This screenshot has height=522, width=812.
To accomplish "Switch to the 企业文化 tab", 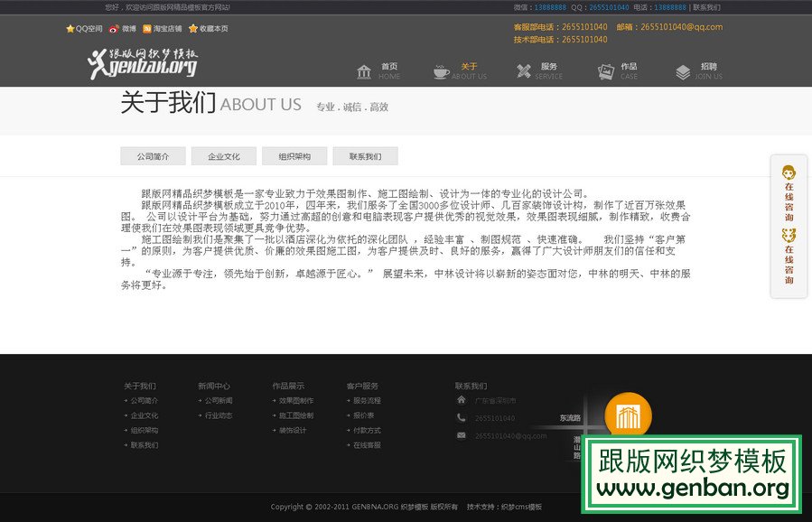I will [x=222, y=155].
